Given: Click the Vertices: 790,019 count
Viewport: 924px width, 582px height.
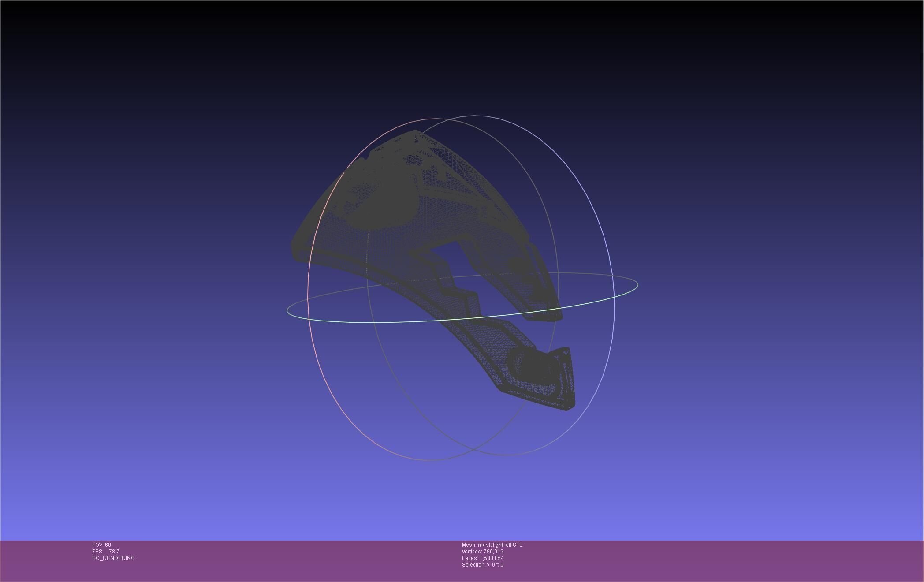Looking at the screenshot, I should [x=482, y=552].
